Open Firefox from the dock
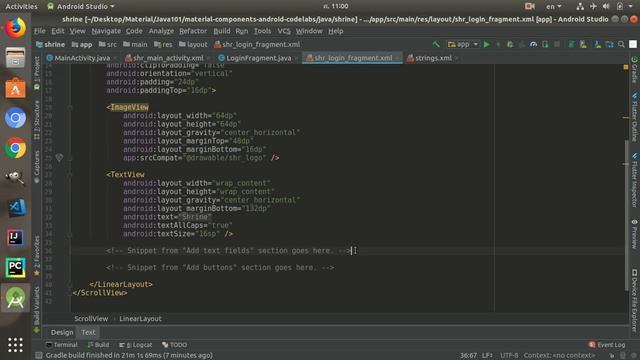Screen dimensions: 640x360 pyautogui.click(x=16, y=28)
